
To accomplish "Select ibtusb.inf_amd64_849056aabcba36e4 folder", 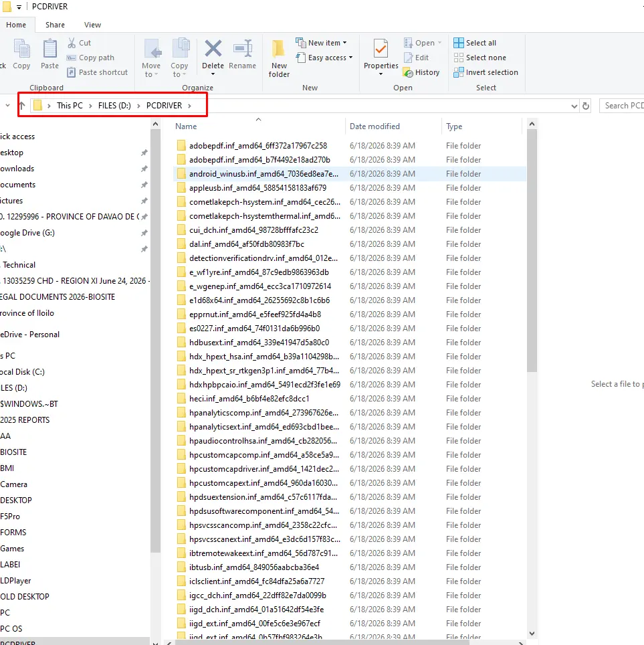I will pos(253,567).
